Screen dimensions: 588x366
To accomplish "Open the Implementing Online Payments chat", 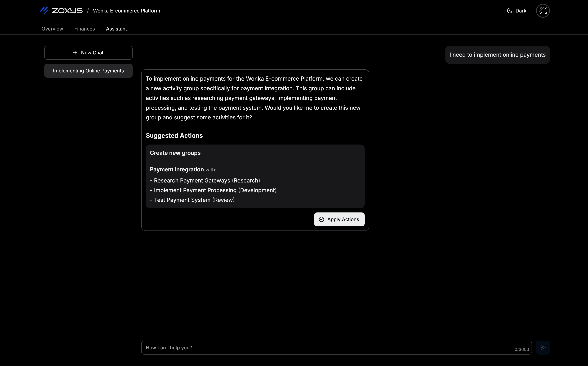I will pyautogui.click(x=88, y=71).
